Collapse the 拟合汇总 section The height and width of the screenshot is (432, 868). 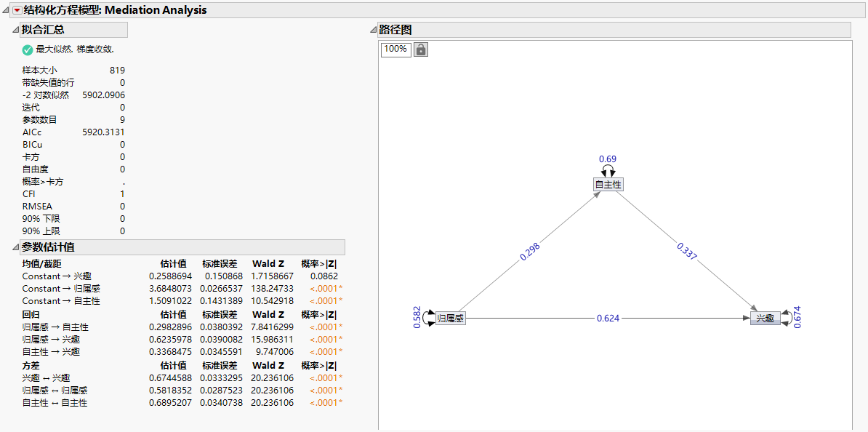click(15, 30)
